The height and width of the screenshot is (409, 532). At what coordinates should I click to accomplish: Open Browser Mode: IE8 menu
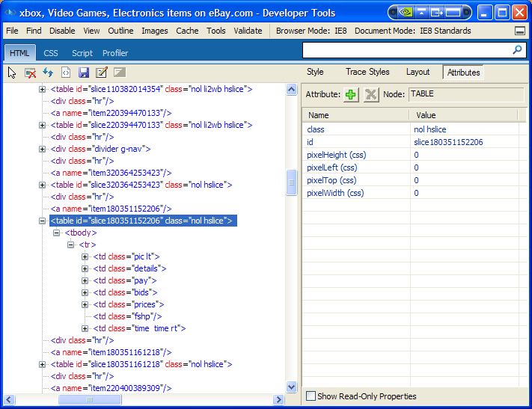pyautogui.click(x=311, y=31)
